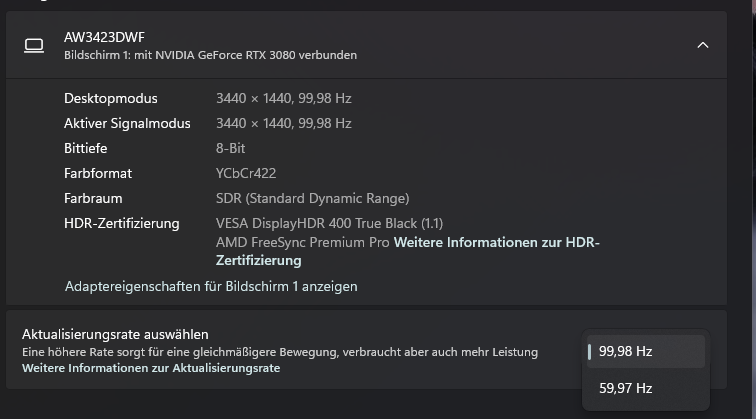
Task: Click the AW3423DWF display header title
Action: (x=104, y=37)
